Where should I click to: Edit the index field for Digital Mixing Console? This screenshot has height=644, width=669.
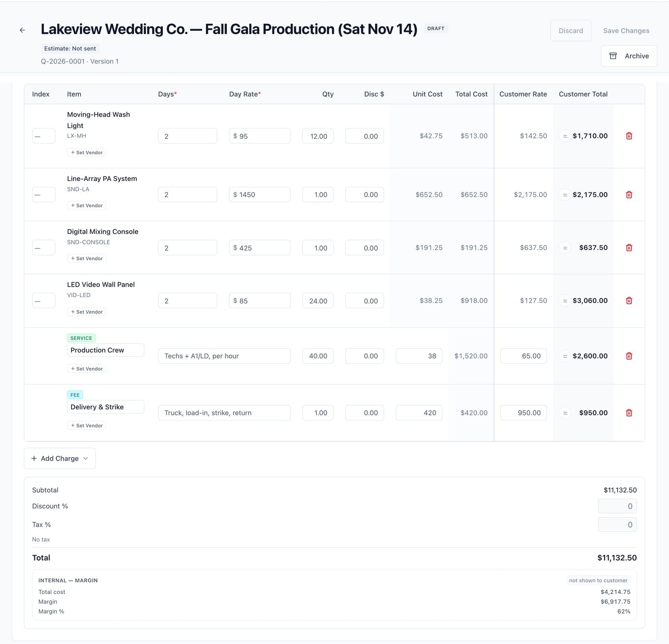point(44,248)
